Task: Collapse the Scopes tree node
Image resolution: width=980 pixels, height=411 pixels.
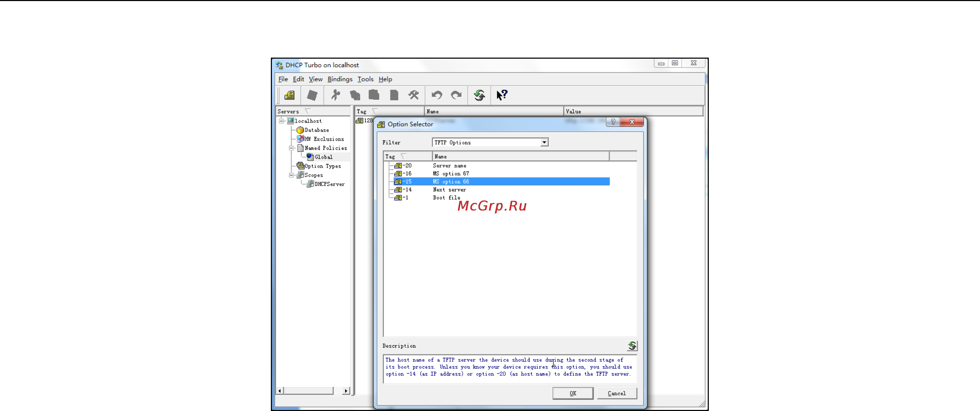Action: pos(291,175)
